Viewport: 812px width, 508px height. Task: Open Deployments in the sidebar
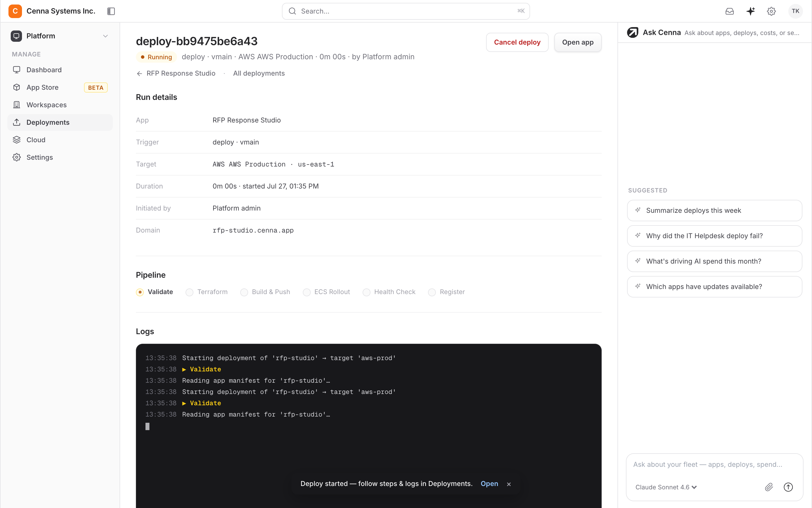click(x=60, y=122)
